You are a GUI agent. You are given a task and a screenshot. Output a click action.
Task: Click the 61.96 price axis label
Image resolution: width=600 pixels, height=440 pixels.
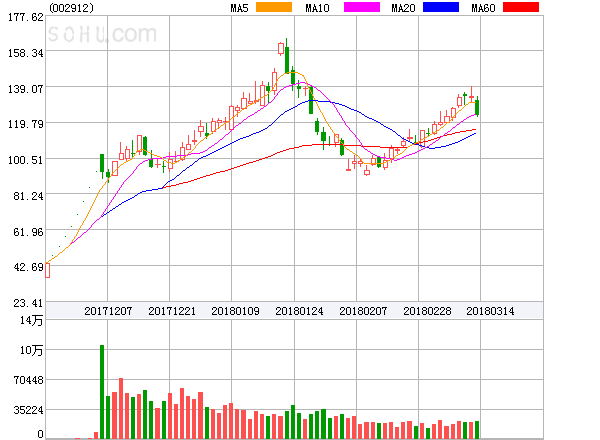[x=28, y=232]
